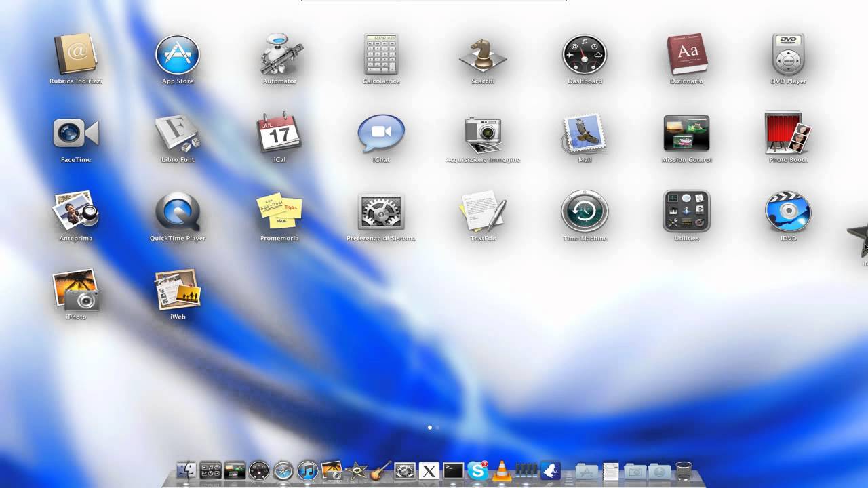868x488 pixels.
Task: Launch iCal calendar app
Action: 279,134
